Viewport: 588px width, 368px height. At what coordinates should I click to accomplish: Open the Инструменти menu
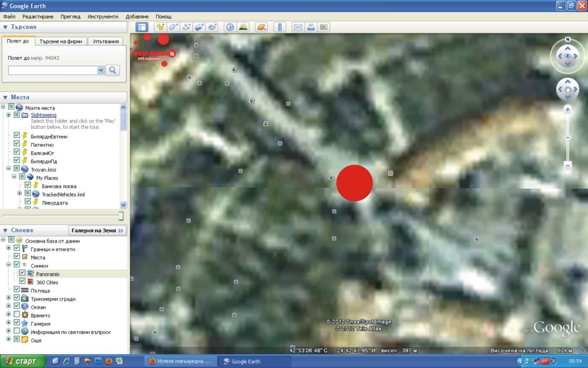click(103, 17)
